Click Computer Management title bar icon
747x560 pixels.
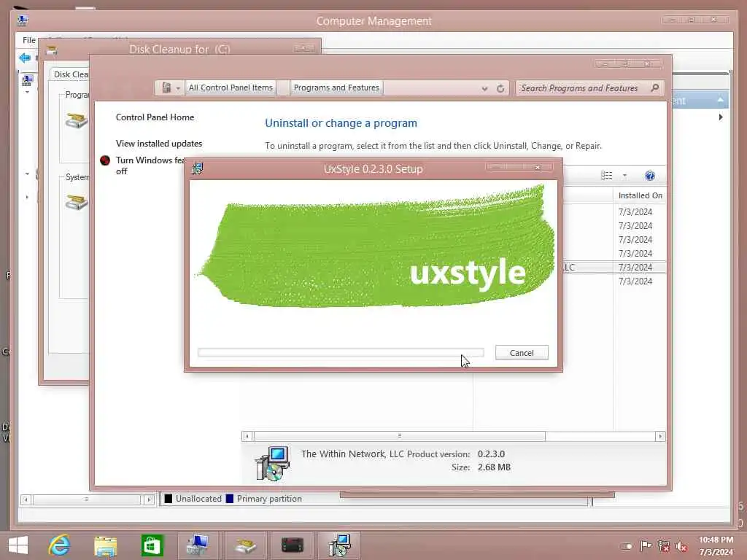(23, 20)
